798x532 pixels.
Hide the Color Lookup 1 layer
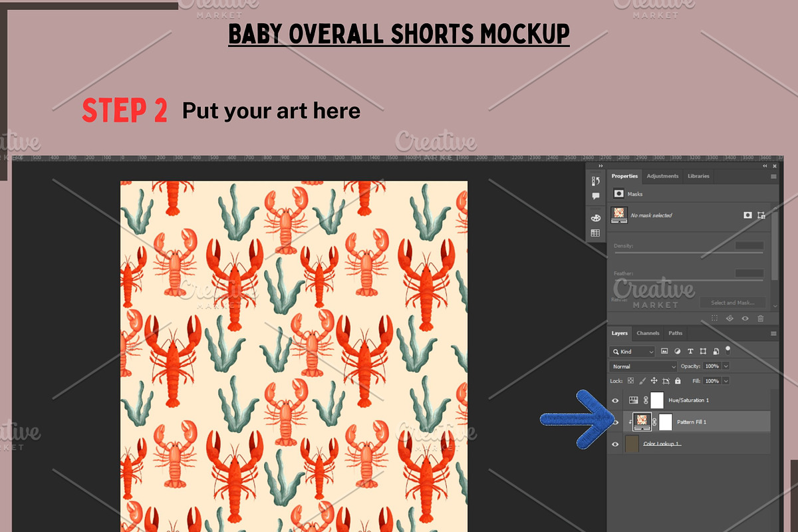tap(615, 444)
